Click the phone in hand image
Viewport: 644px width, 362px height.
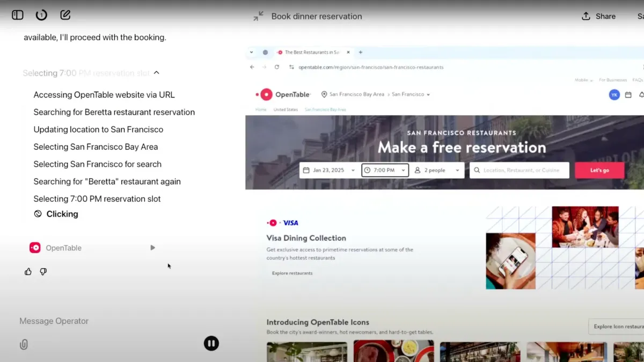pyautogui.click(x=510, y=261)
